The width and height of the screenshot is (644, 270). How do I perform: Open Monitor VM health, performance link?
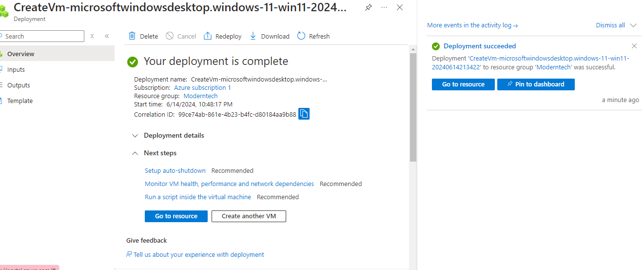point(229,184)
